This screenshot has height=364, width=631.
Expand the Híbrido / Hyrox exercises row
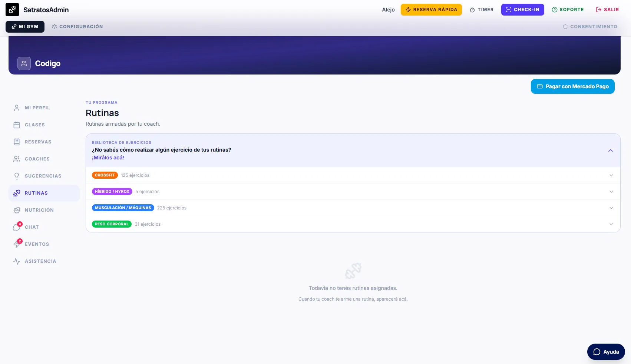point(353,192)
